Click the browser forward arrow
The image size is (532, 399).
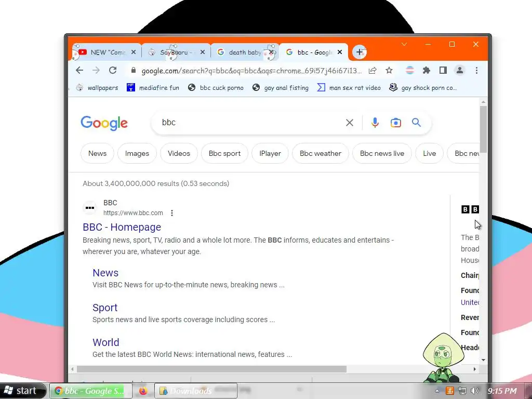click(96, 70)
